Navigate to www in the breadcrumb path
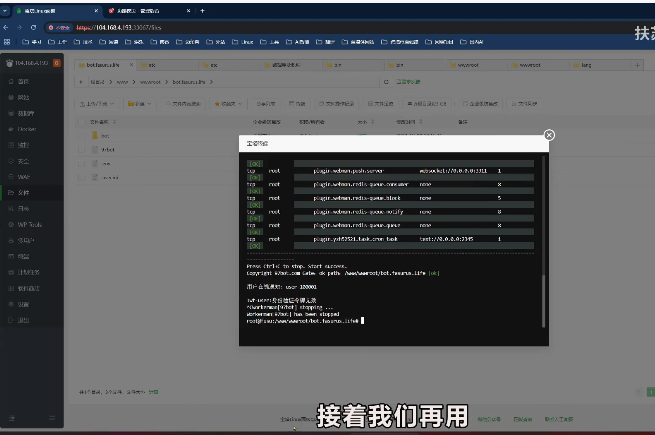The height and width of the screenshot is (435, 655). point(122,82)
